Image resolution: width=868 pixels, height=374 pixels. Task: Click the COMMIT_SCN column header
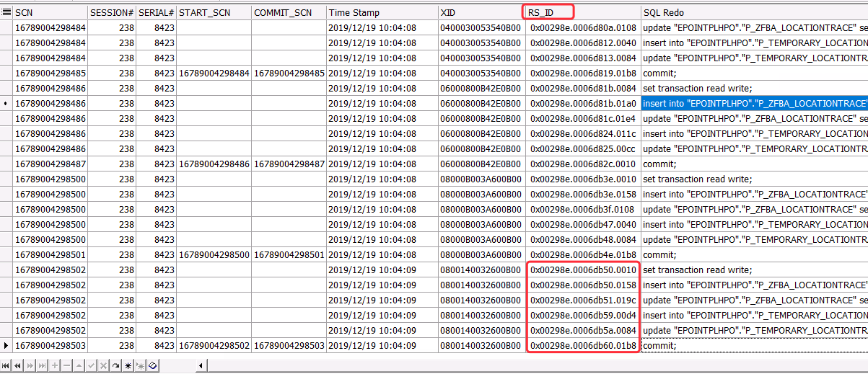(289, 12)
